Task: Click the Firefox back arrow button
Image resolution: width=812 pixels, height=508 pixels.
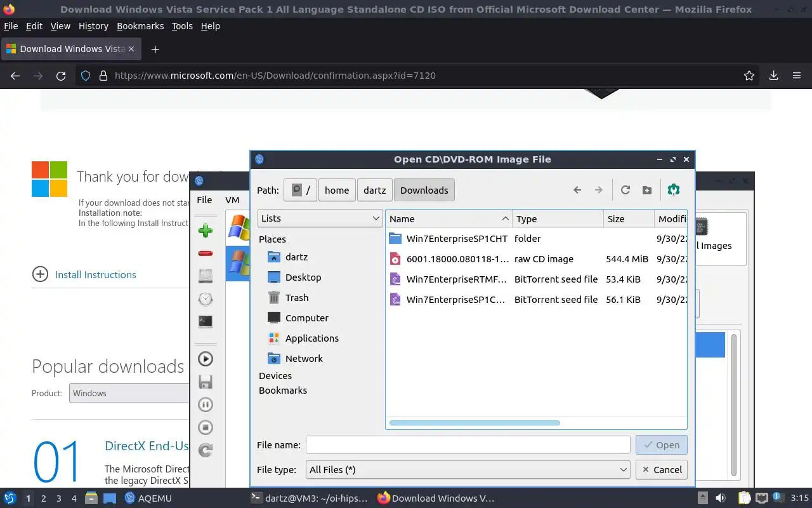Action: click(15, 76)
